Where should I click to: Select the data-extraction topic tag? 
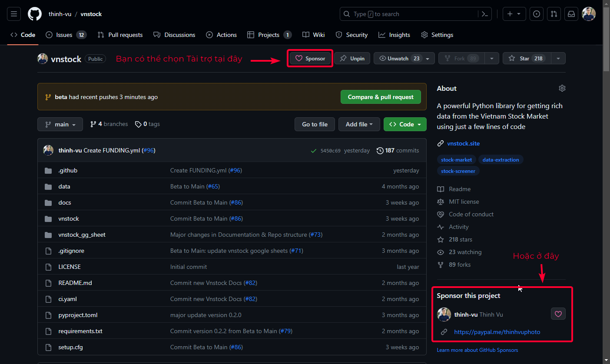tap(501, 160)
